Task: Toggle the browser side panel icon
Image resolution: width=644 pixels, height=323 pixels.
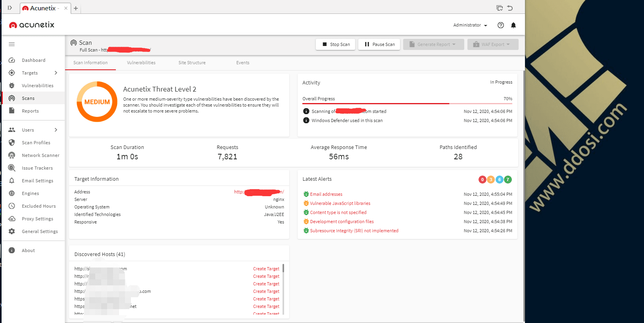Action: tap(10, 8)
